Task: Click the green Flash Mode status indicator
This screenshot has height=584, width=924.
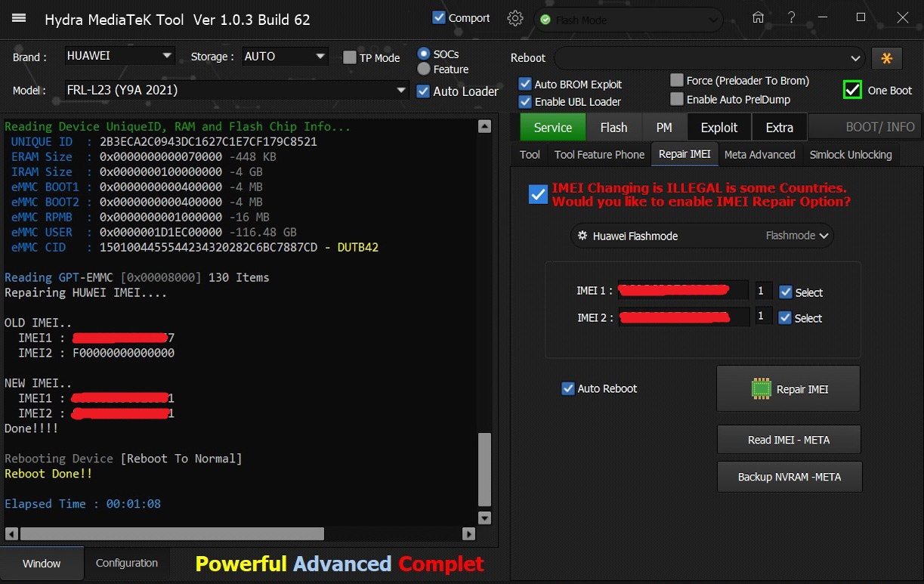Action: pyautogui.click(x=545, y=20)
